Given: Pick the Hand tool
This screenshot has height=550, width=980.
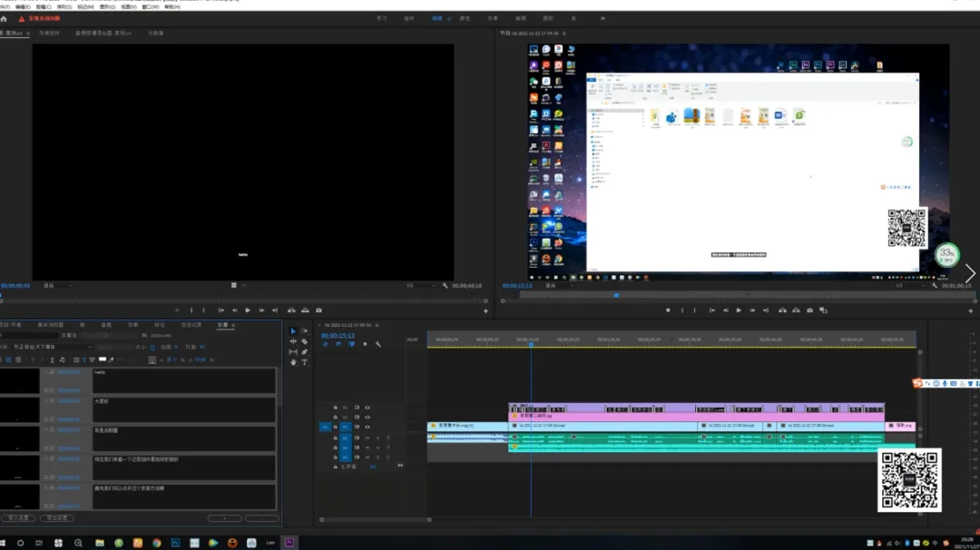Looking at the screenshot, I should pos(293,362).
